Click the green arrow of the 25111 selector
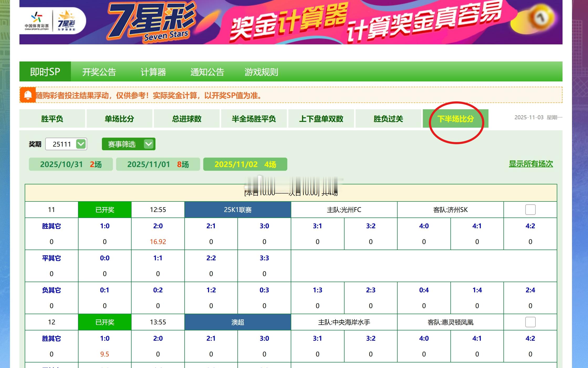 pos(81,144)
